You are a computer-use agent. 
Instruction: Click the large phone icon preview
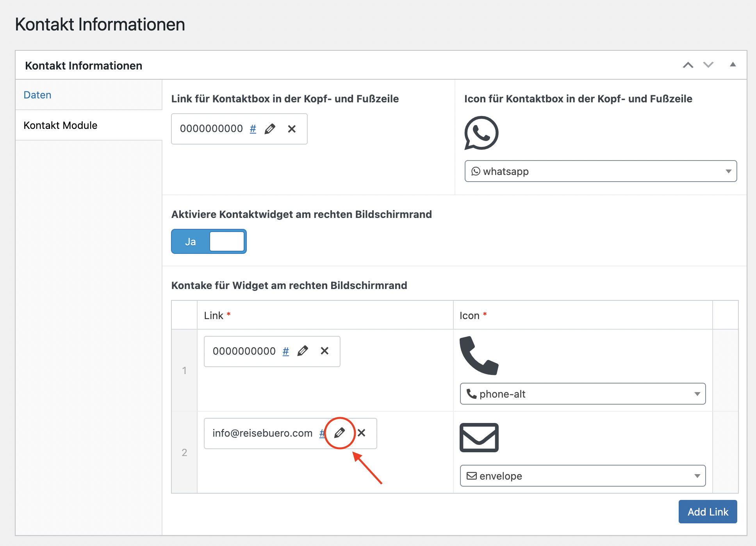(479, 355)
